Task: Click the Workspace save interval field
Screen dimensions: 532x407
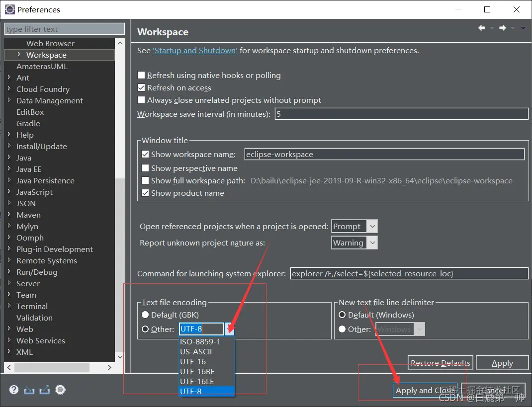Action: coord(401,114)
